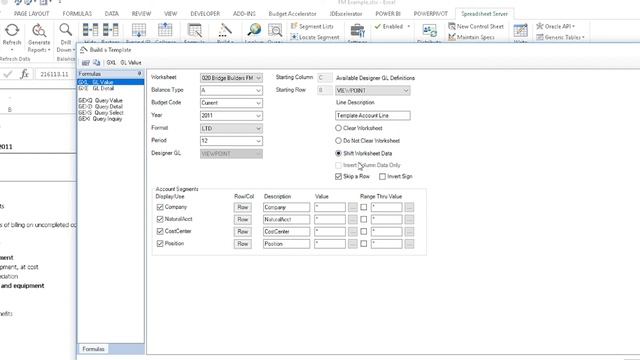The image size is (640, 360).
Task: Open the Worksheet dropdown
Action: click(231, 78)
